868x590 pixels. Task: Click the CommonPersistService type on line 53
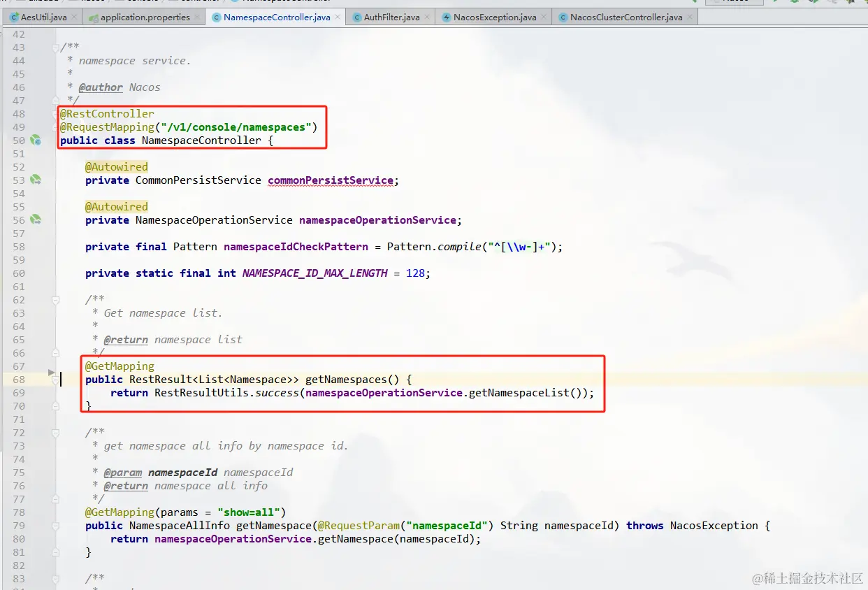click(x=198, y=180)
